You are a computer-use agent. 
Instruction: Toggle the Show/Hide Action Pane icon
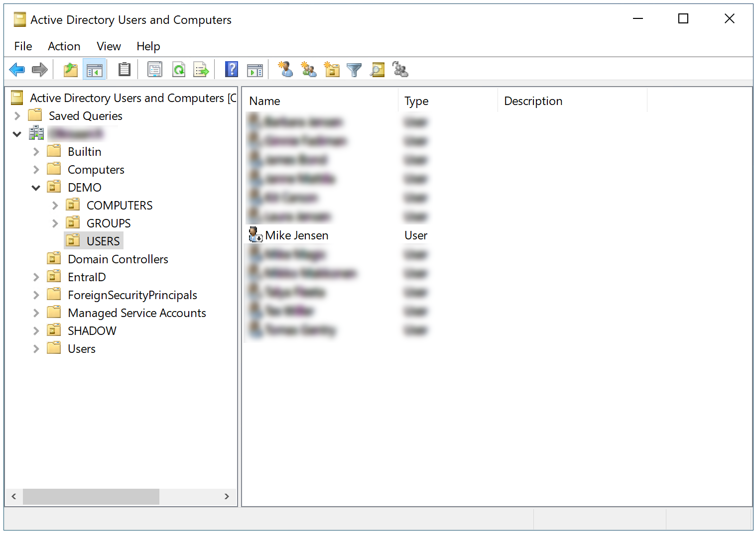pos(255,70)
